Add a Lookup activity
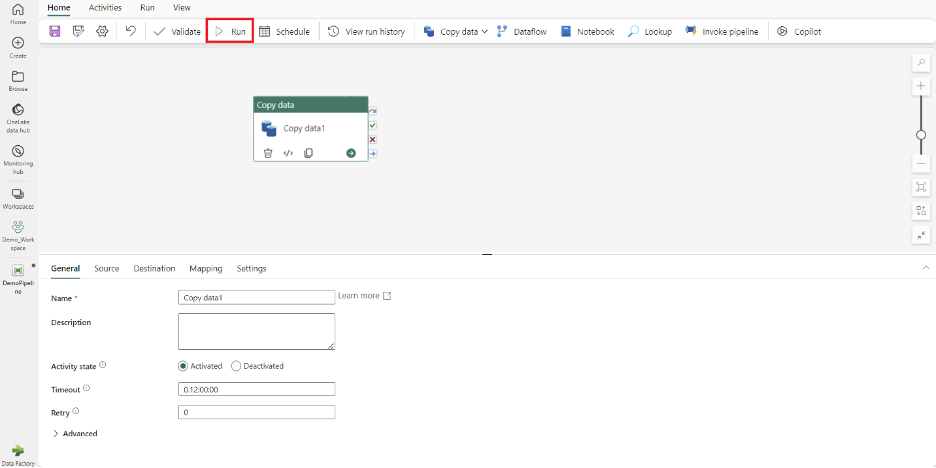Screen dimensions: 936x468 649,32
